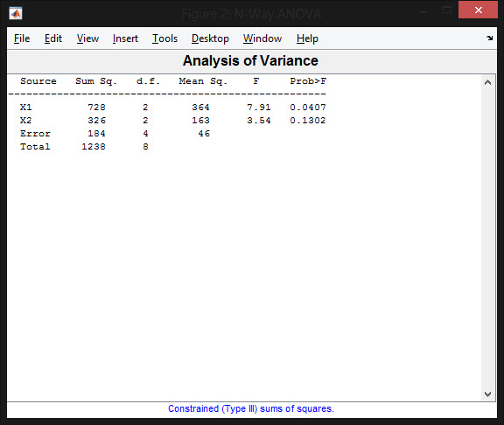This screenshot has height=425, width=504.
Task: Click the scrollbar down arrow
Action: click(x=487, y=394)
